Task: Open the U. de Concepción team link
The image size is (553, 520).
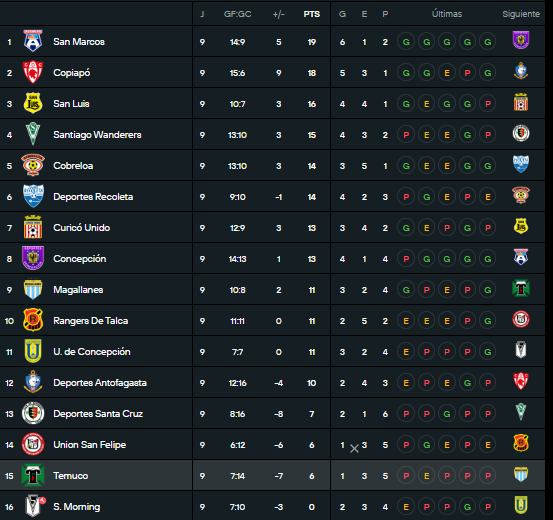Action: click(x=92, y=352)
